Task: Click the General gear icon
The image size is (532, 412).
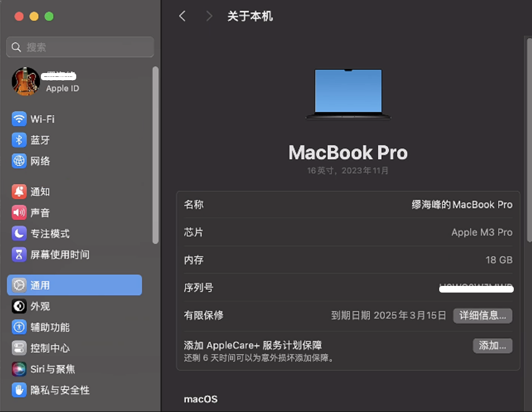Action: (x=19, y=285)
